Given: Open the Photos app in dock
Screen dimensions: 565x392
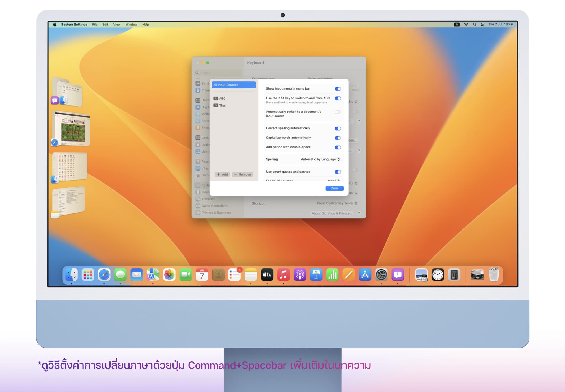Looking at the screenshot, I should pyautogui.click(x=169, y=275).
